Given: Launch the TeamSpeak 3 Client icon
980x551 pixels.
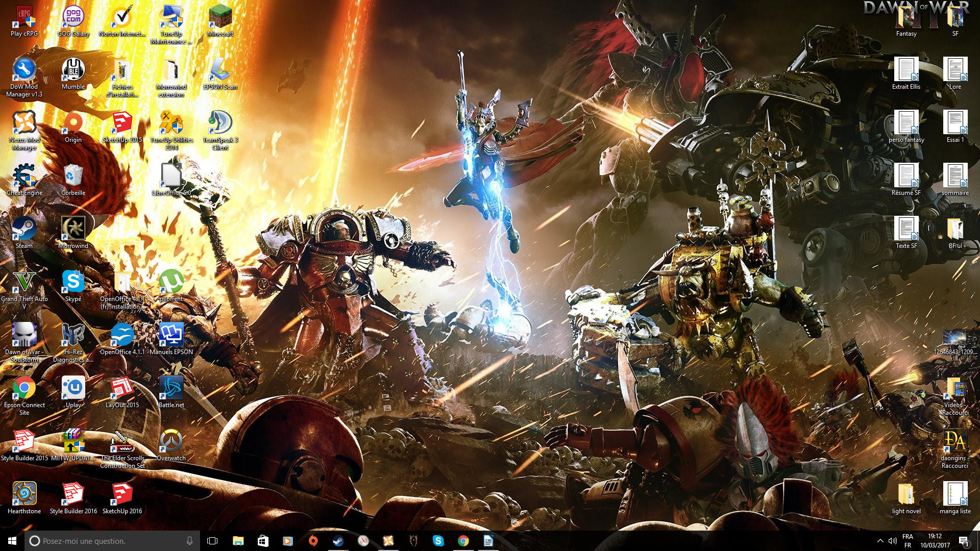Looking at the screenshot, I should 220,131.
